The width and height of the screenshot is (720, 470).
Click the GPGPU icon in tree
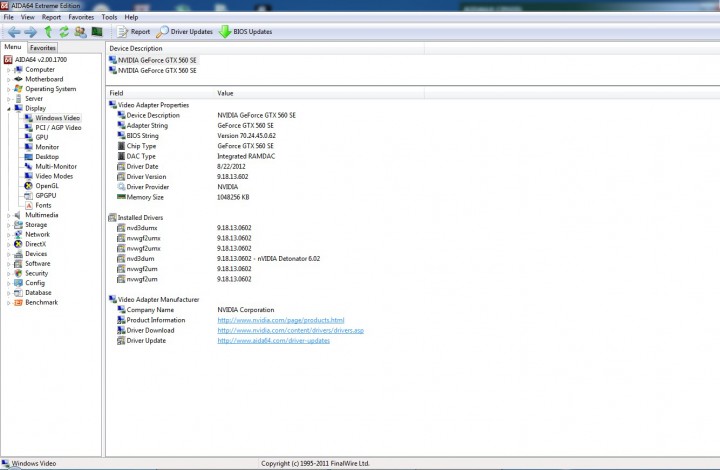pyautogui.click(x=28, y=196)
